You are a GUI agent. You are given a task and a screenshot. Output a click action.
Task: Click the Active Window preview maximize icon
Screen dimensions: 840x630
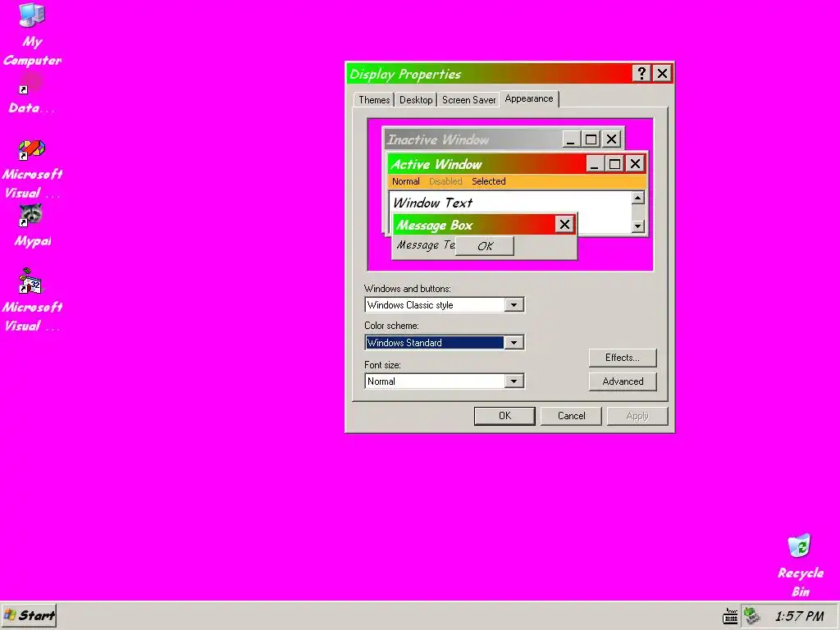(x=614, y=163)
